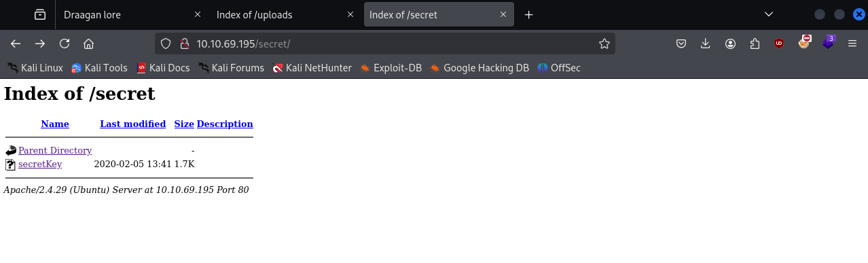The width and height of the screenshot is (868, 263).
Task: Switch to the Index of /uploads tab
Action: pyautogui.click(x=285, y=14)
